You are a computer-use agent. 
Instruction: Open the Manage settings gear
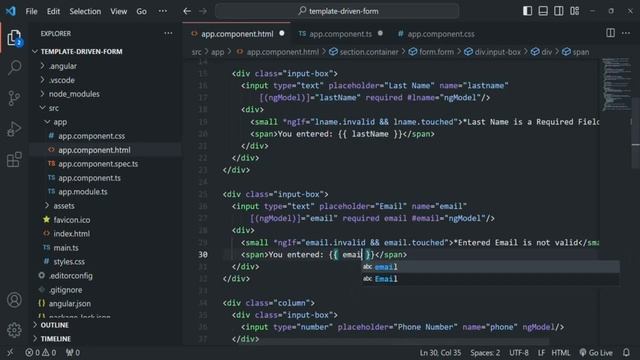pyautogui.click(x=14, y=330)
